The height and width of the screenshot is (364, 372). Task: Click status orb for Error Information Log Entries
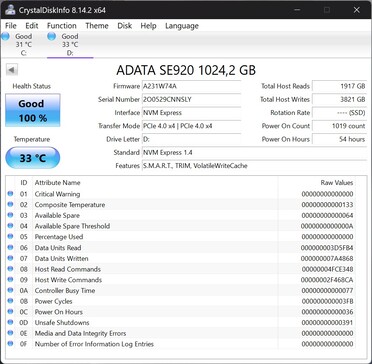10,343
